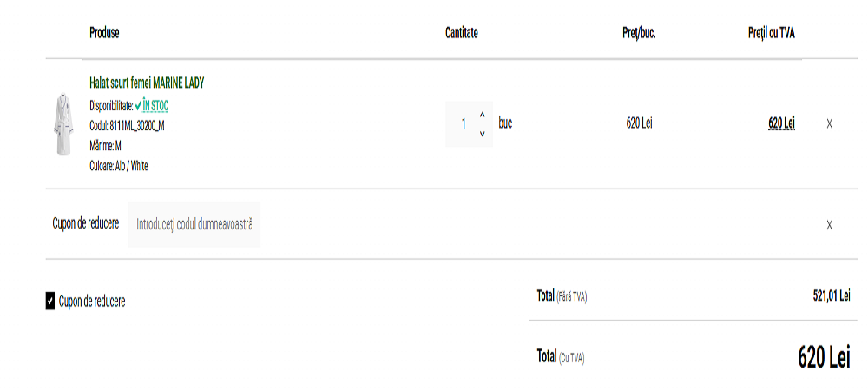
Task: Click the Produse column header
Action: (x=104, y=33)
